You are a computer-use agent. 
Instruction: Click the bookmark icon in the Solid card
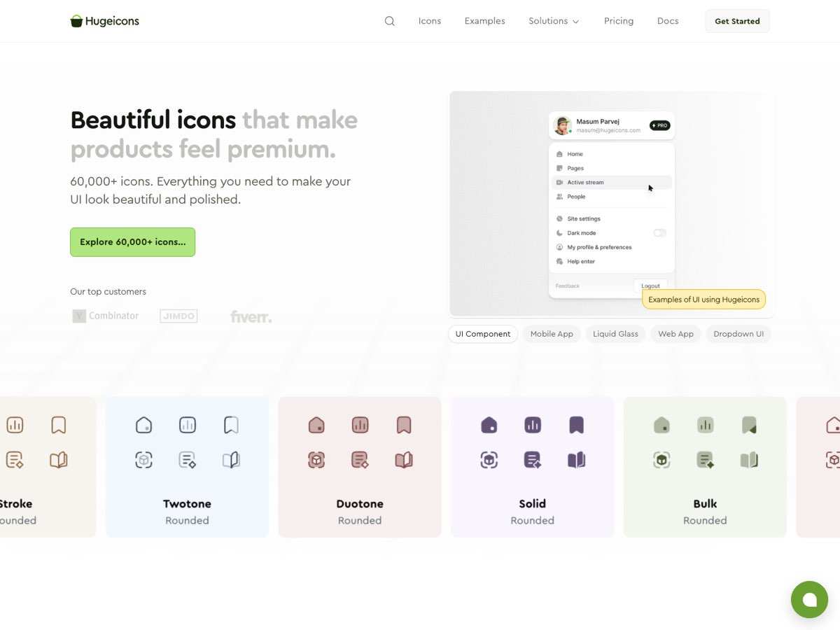(x=576, y=425)
